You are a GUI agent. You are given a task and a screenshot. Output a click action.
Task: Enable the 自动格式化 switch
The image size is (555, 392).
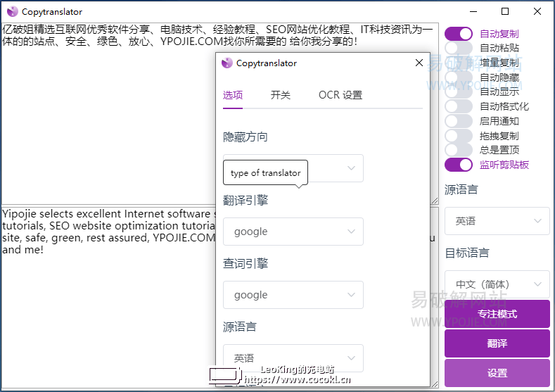[x=459, y=106]
